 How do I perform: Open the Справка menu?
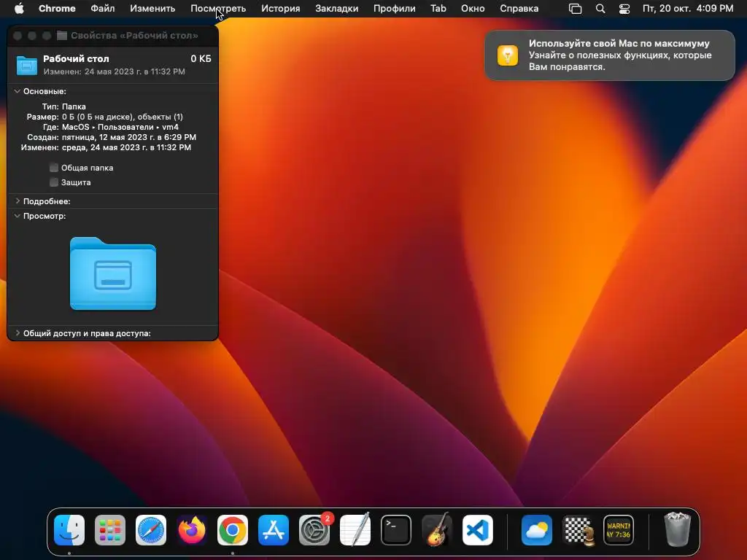pyautogui.click(x=519, y=9)
